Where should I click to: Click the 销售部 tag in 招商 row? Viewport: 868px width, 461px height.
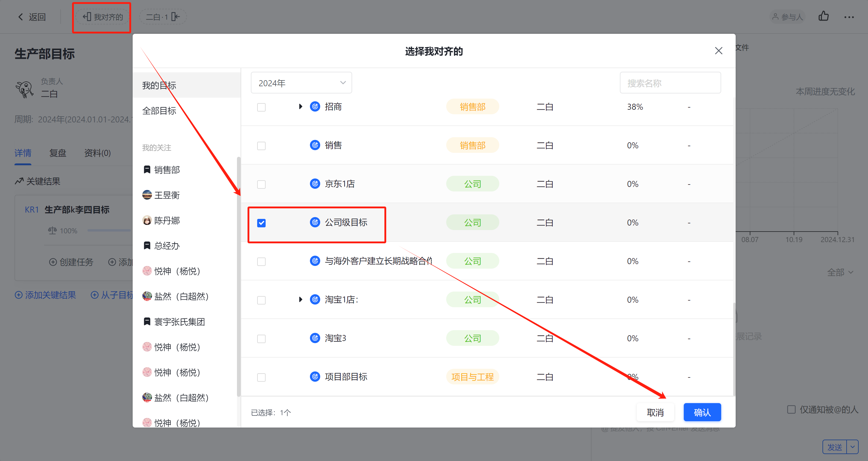[472, 107]
